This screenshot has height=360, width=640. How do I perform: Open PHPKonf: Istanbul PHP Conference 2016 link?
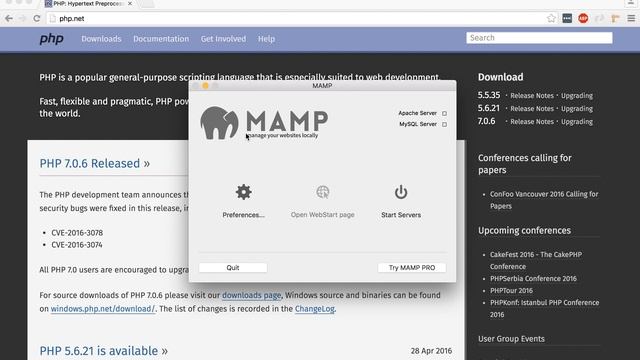coord(544,309)
